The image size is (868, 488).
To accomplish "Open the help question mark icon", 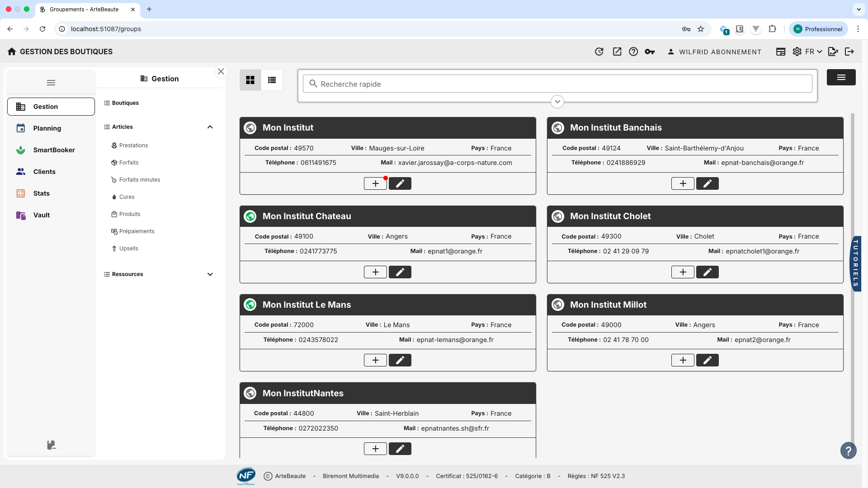I will coord(633,52).
